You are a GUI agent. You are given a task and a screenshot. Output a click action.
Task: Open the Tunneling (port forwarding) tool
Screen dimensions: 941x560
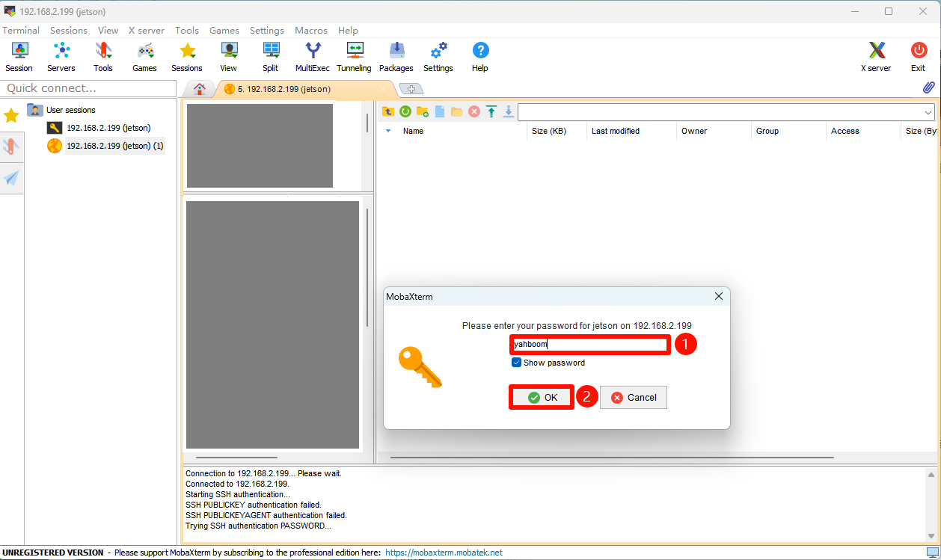click(x=353, y=56)
